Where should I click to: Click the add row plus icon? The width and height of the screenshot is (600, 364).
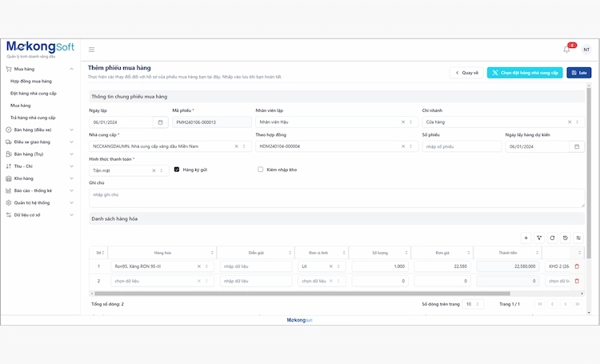[526, 238]
